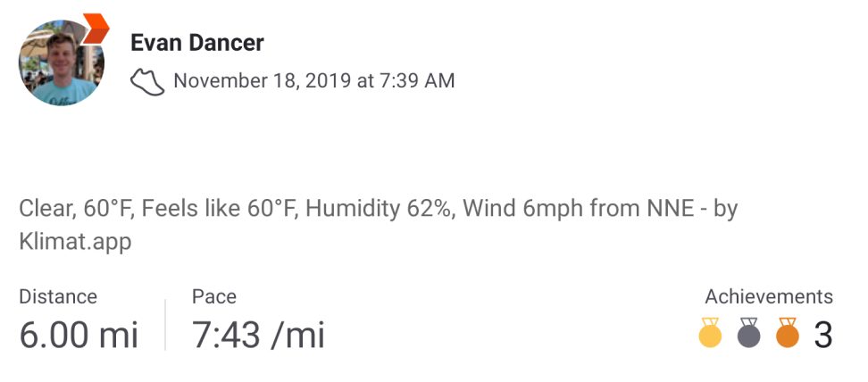The width and height of the screenshot is (868, 382).
Task: Click the achievements count number 3
Action: [823, 336]
